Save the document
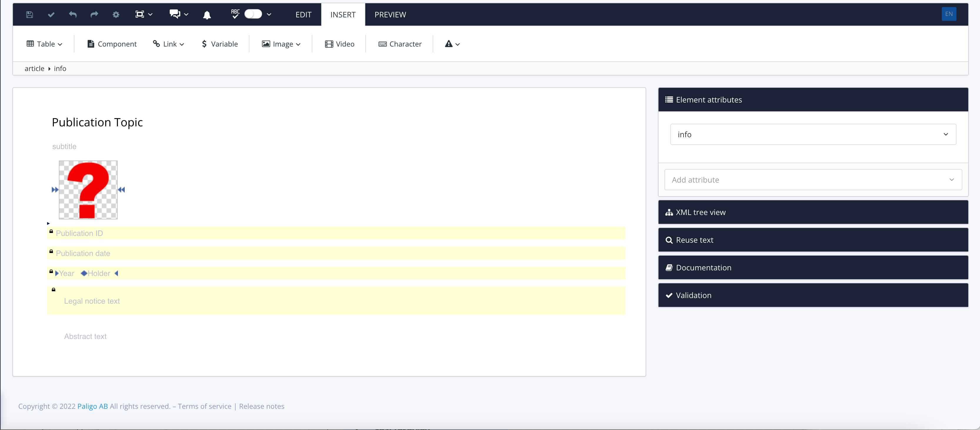 click(29, 14)
